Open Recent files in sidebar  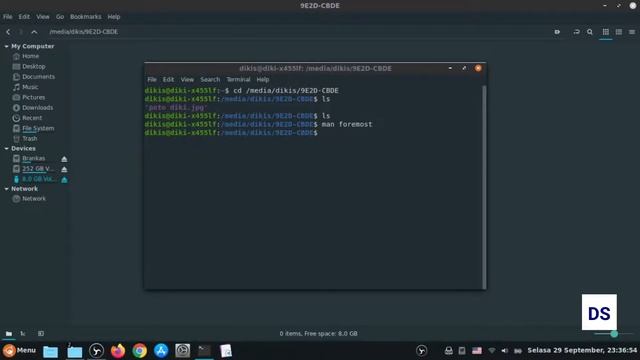[x=32, y=118]
